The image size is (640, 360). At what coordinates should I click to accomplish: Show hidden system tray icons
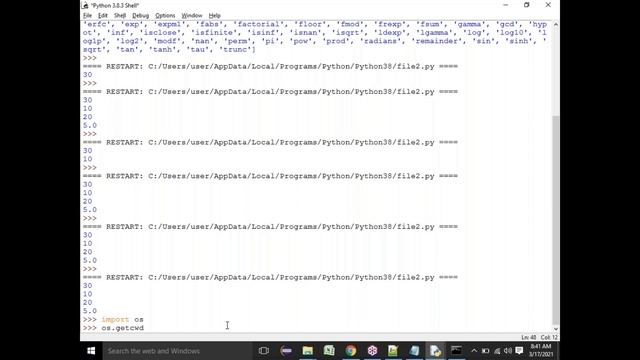tap(474, 351)
